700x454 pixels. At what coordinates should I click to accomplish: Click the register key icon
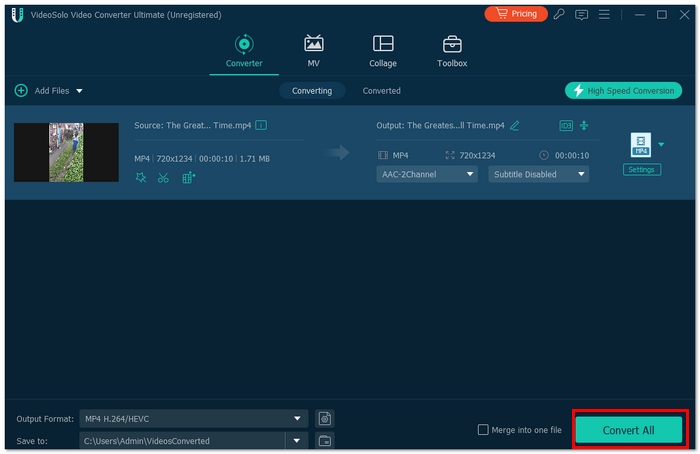559,15
